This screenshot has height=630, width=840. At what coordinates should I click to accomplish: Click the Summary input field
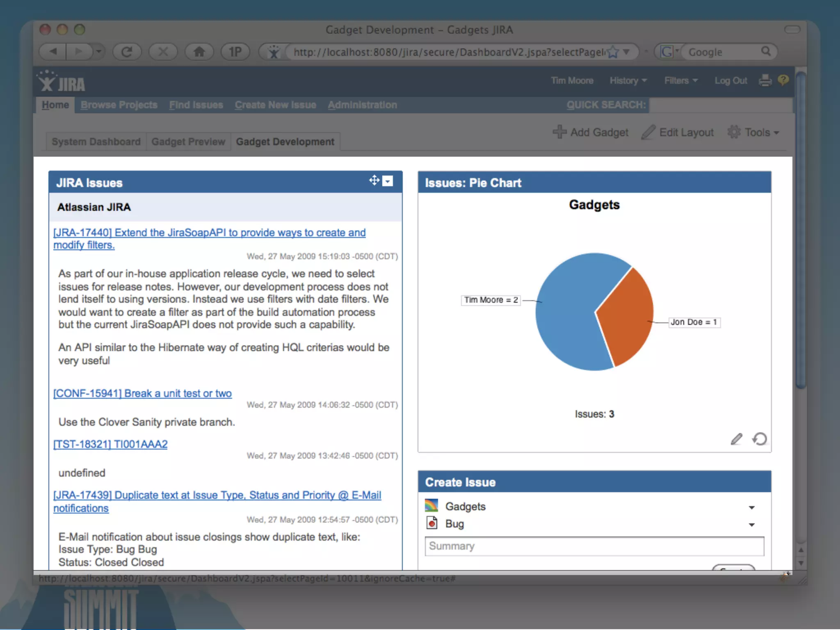coord(594,546)
